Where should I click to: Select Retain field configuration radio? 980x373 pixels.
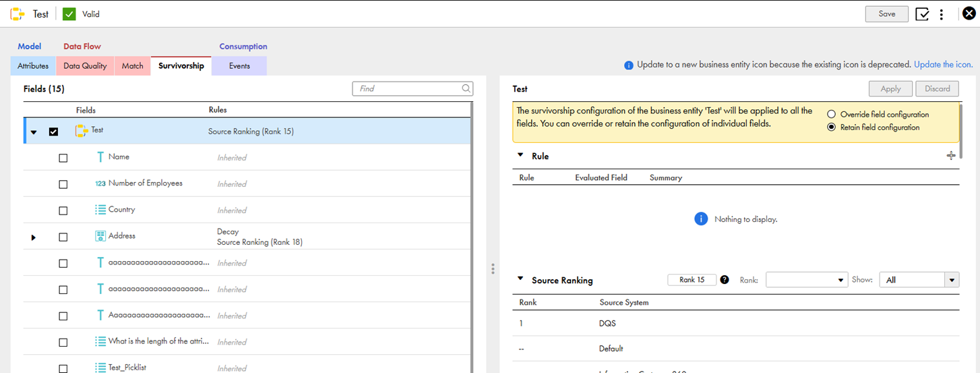tap(831, 127)
